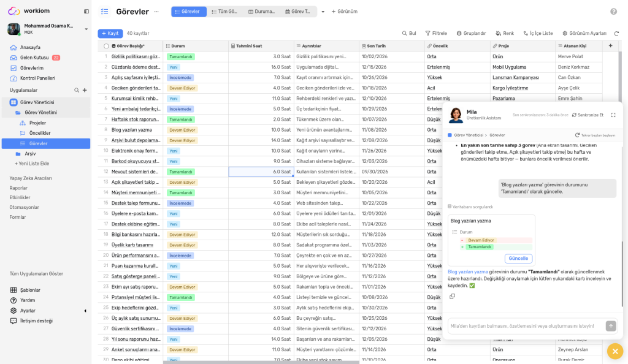The width and height of the screenshot is (628, 364).
Task: Search apps using the Uygulamalar magnifier icon
Action: (x=77, y=91)
